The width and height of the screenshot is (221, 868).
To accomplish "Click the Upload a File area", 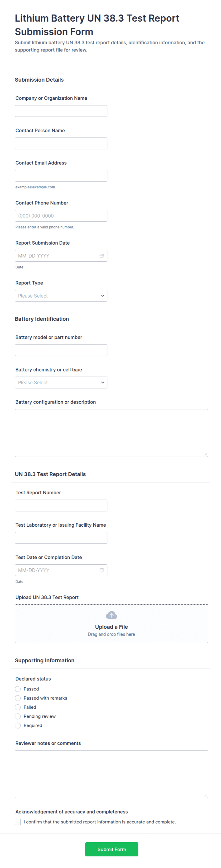I will pyautogui.click(x=111, y=624).
